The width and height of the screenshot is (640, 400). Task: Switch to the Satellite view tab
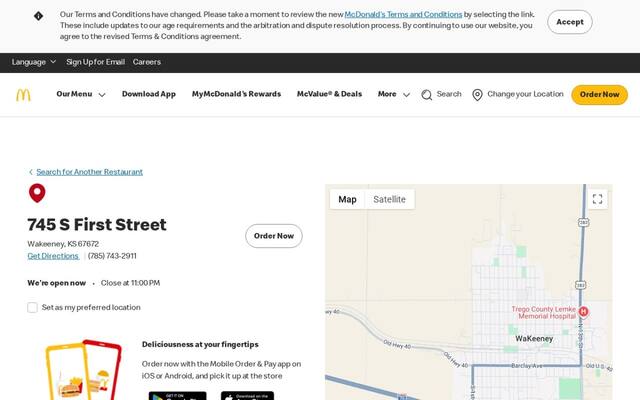tap(389, 199)
